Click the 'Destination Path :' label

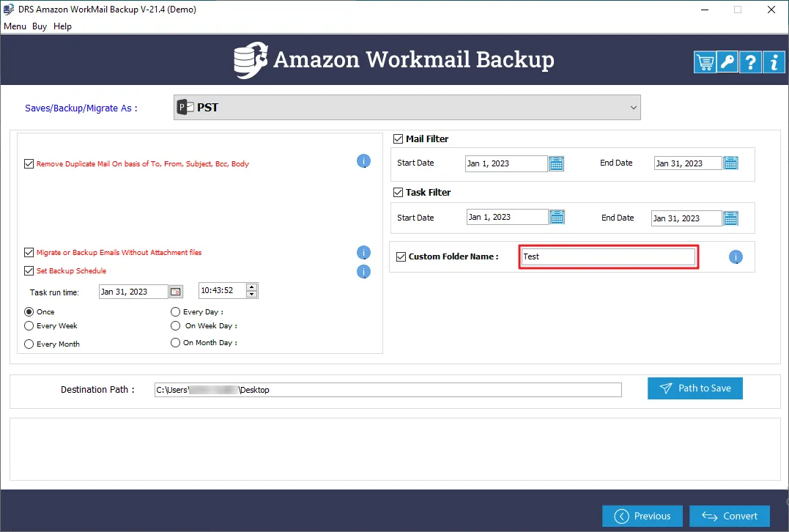(x=97, y=390)
